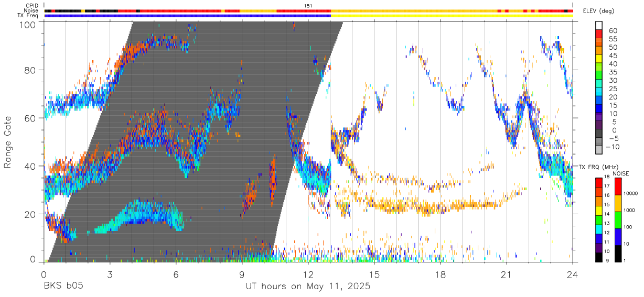Click the '55' label on ELEV scale
This screenshot has width=644, height=297.
click(x=612, y=39)
